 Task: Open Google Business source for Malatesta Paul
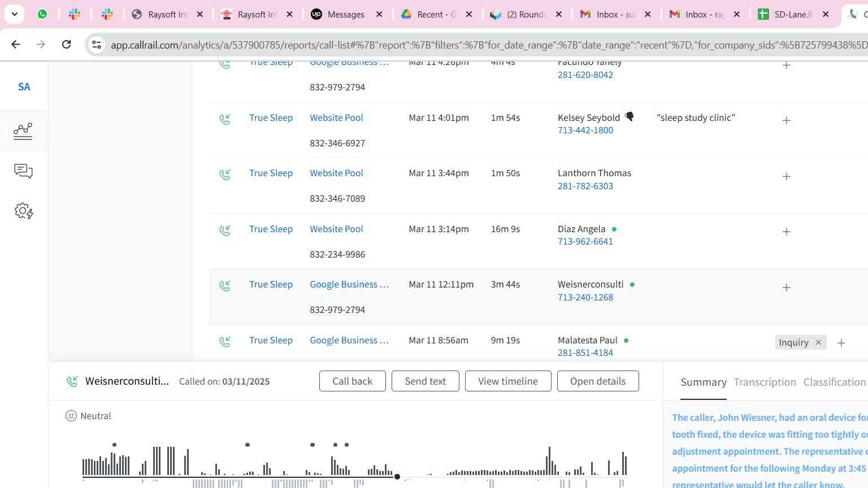(349, 340)
